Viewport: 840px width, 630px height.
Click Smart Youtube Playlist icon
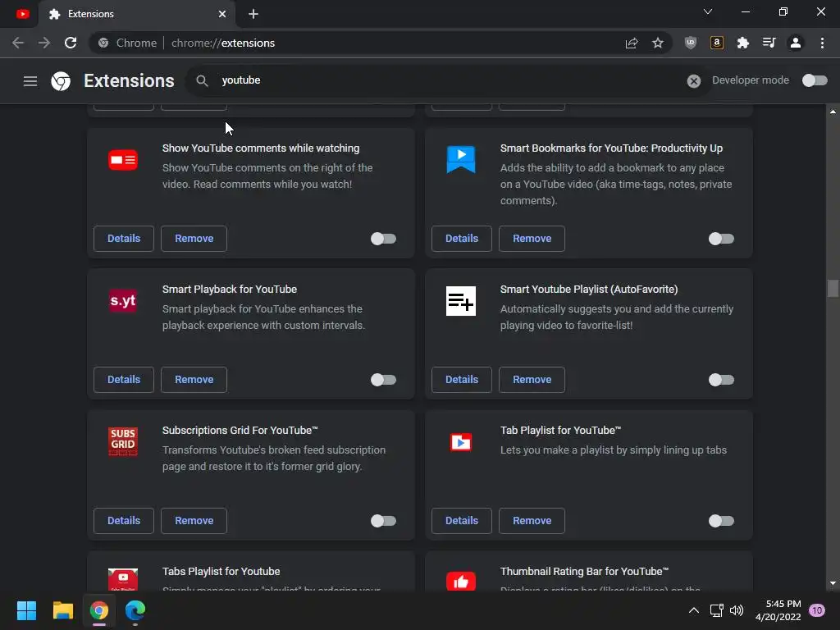pyautogui.click(x=461, y=300)
